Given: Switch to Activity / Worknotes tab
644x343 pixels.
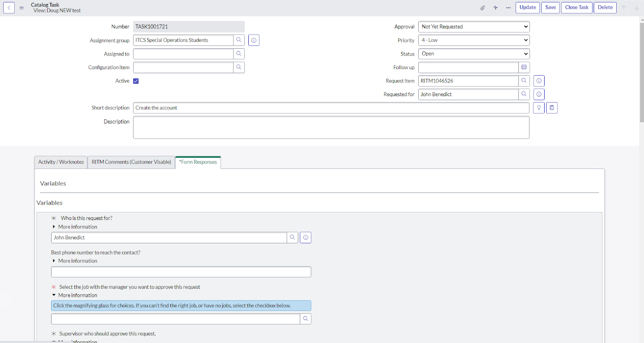Looking at the screenshot, I should (61, 162).
